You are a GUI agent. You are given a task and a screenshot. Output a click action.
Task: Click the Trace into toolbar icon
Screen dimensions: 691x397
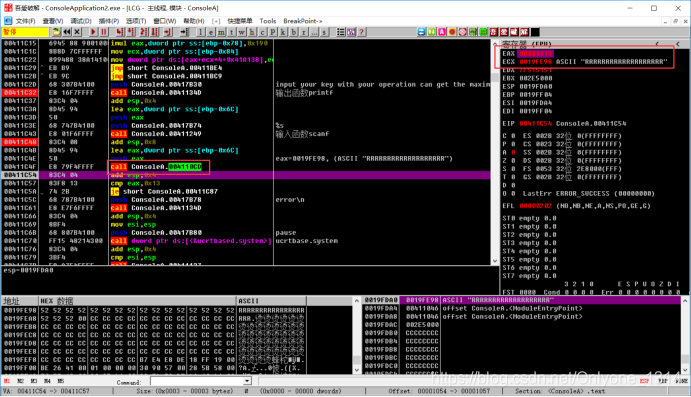pos(144,32)
